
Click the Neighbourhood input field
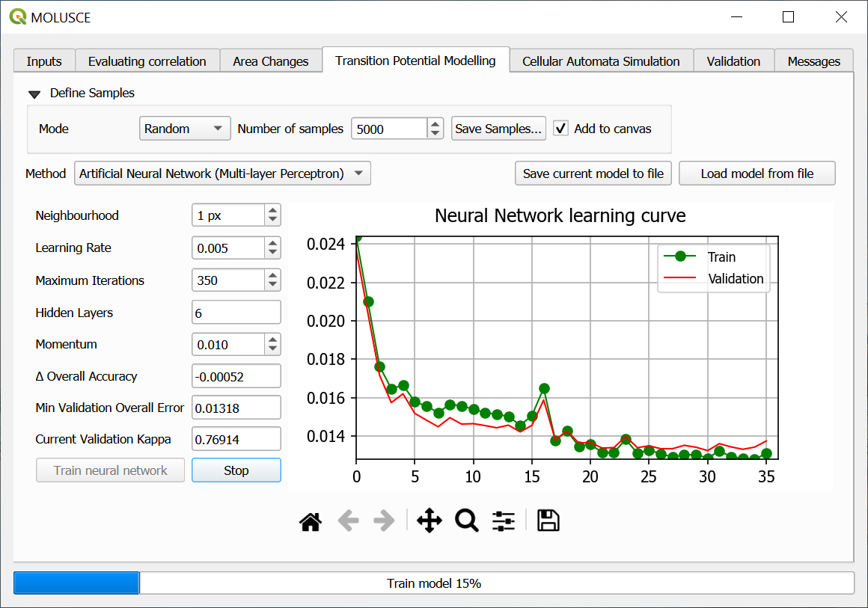pyautogui.click(x=228, y=216)
